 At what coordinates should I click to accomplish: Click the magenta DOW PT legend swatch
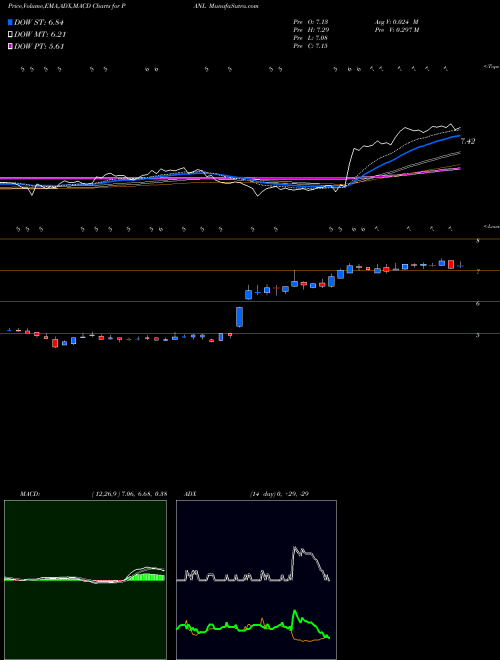point(10,46)
